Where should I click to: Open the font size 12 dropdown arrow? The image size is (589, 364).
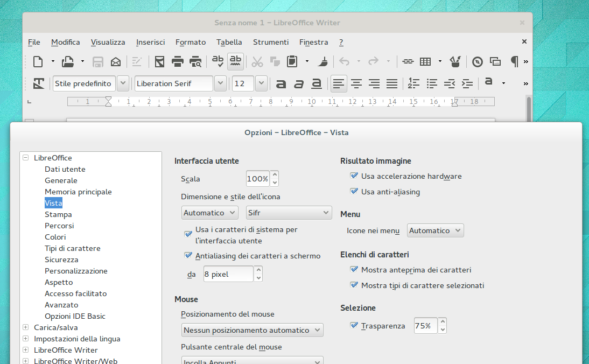pyautogui.click(x=261, y=83)
